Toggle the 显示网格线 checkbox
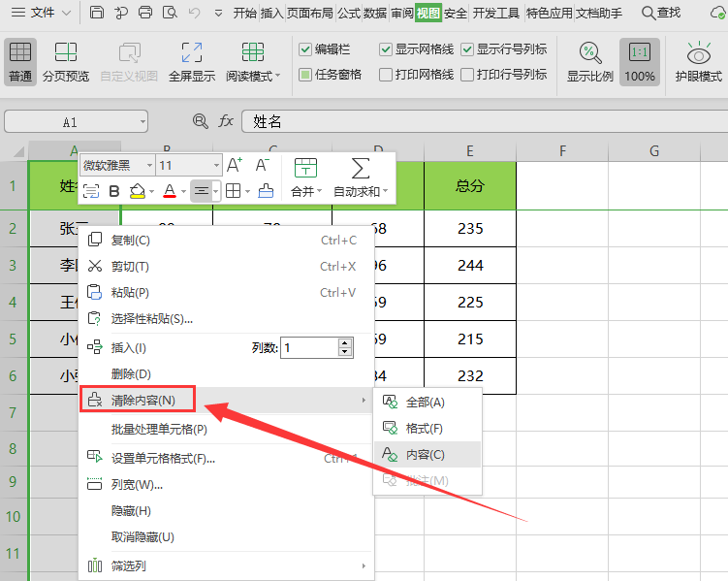Image resolution: width=728 pixels, height=581 pixels. [386, 49]
